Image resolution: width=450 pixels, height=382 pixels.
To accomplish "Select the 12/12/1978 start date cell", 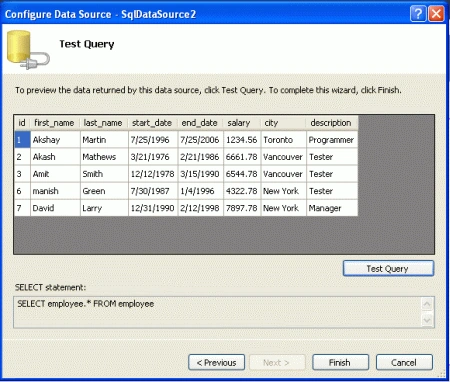I will pos(153,174).
